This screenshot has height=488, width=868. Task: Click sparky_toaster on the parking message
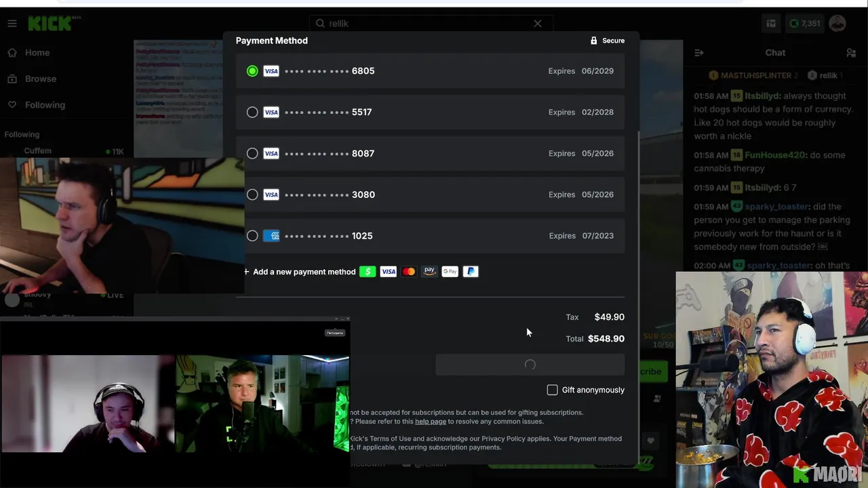click(x=777, y=207)
